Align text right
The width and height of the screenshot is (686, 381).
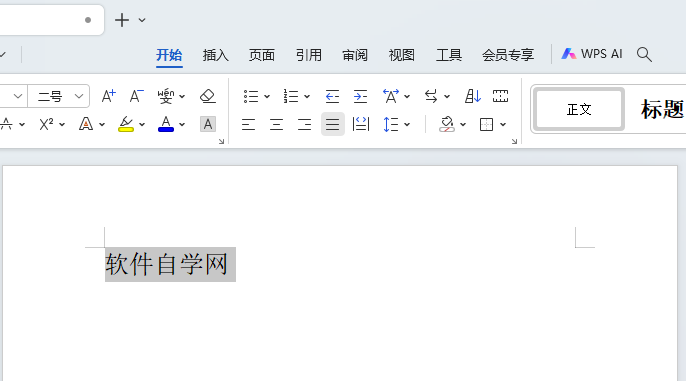point(304,125)
